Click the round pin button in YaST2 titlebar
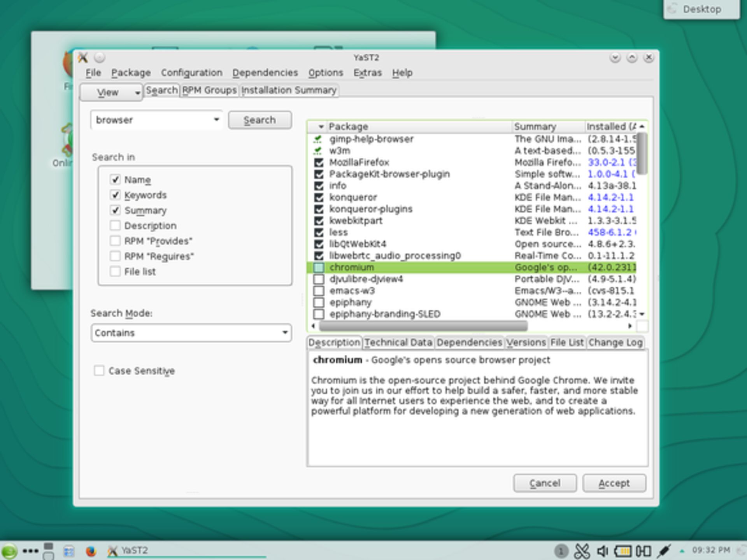The height and width of the screenshot is (560, 747). (100, 58)
